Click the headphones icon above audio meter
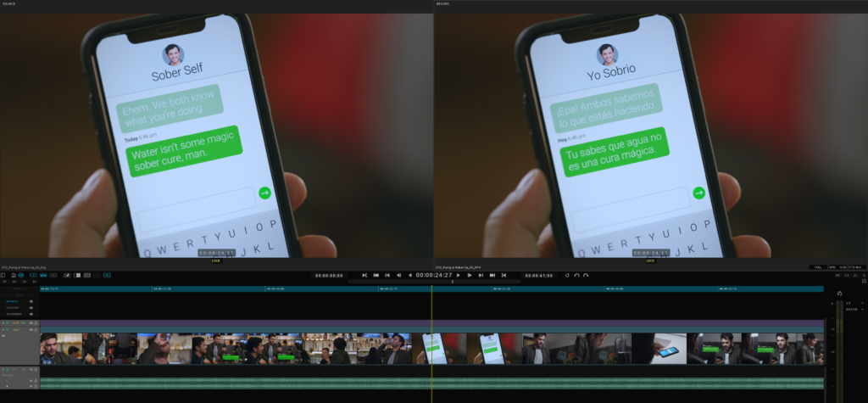868x403 pixels. click(840, 294)
